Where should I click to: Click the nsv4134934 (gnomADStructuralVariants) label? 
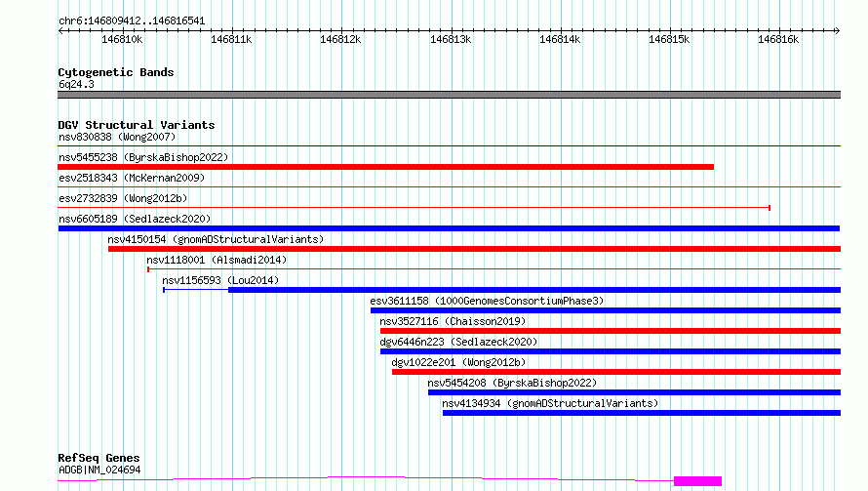point(550,403)
